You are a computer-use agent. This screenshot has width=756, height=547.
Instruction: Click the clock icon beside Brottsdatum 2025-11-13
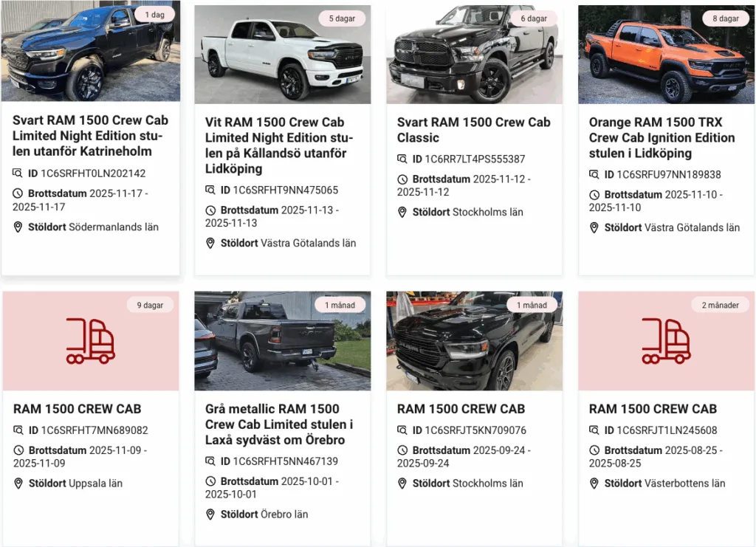tap(210, 210)
